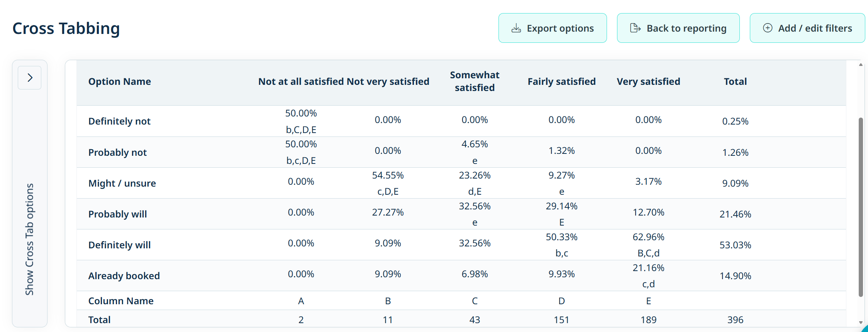Go back to reporting
The image size is (868, 332).
tap(678, 28)
